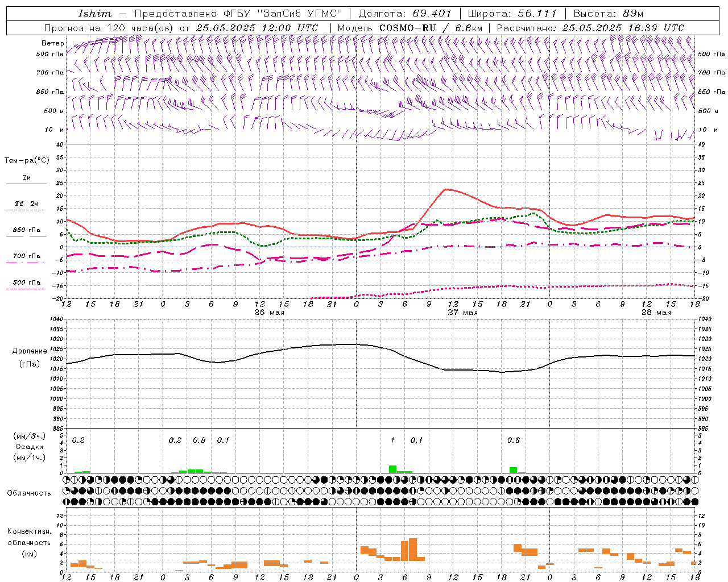Select the Высота: 89м elevation text

click(609, 14)
